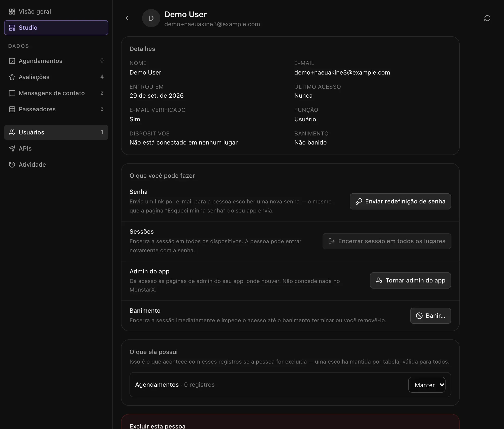Screen dimensions: 504x429
Task: Click the Studio layout icon
Action: (x=12, y=28)
